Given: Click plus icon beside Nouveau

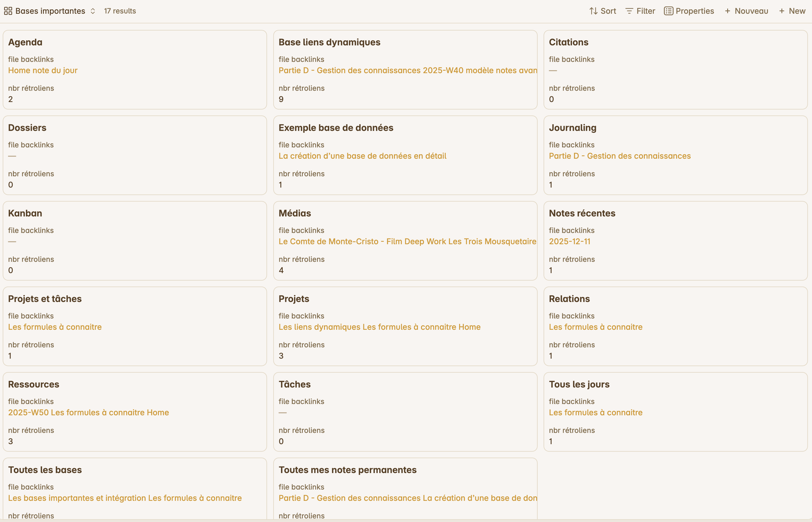Looking at the screenshot, I should [x=727, y=11].
